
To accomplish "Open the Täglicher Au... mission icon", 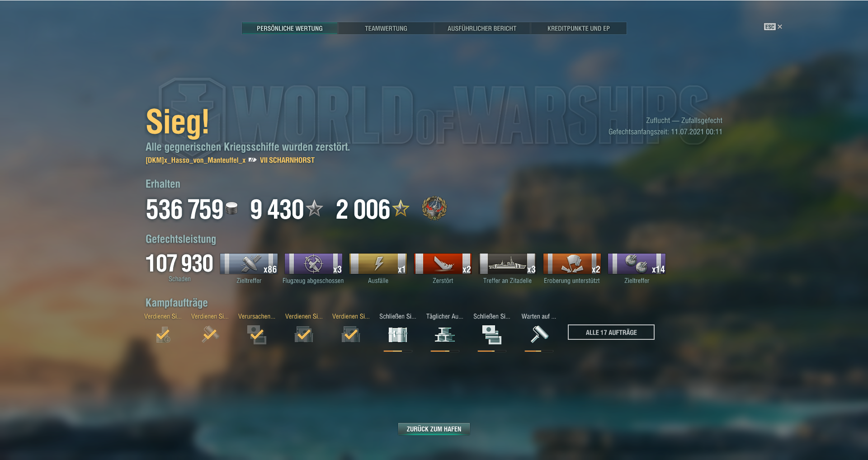I will pyautogui.click(x=445, y=335).
